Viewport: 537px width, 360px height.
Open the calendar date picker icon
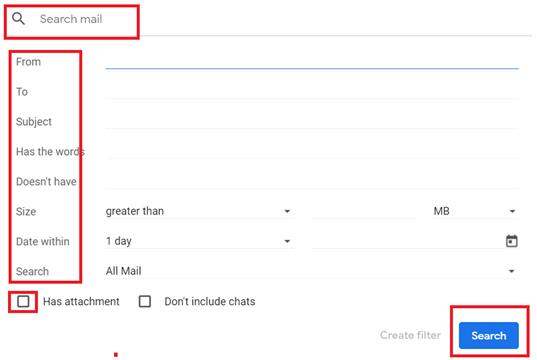(511, 241)
